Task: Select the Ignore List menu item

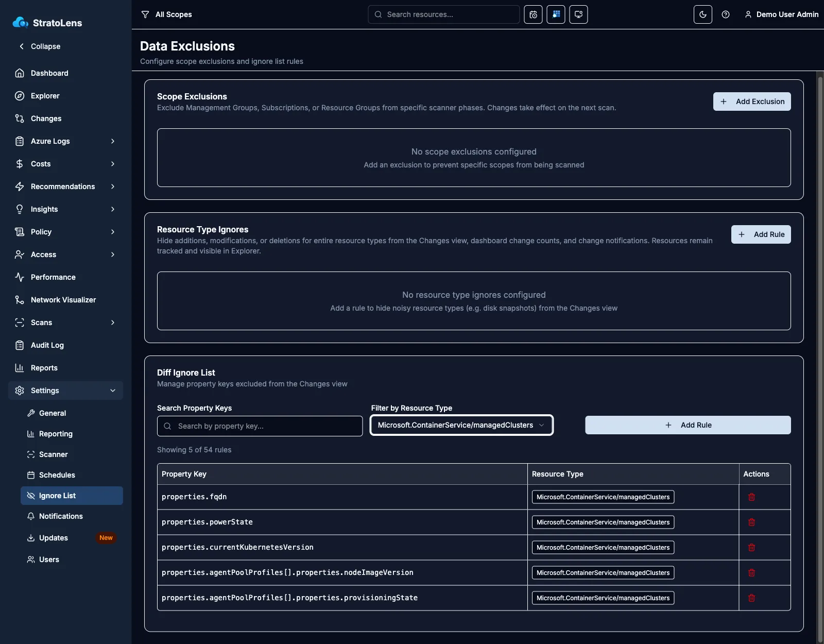Action: tap(72, 496)
